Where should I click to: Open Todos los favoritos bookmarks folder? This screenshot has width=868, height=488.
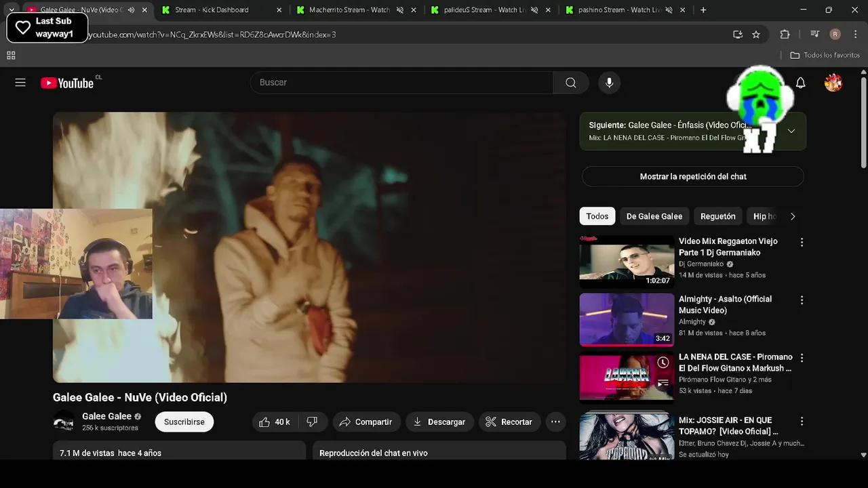[825, 56]
